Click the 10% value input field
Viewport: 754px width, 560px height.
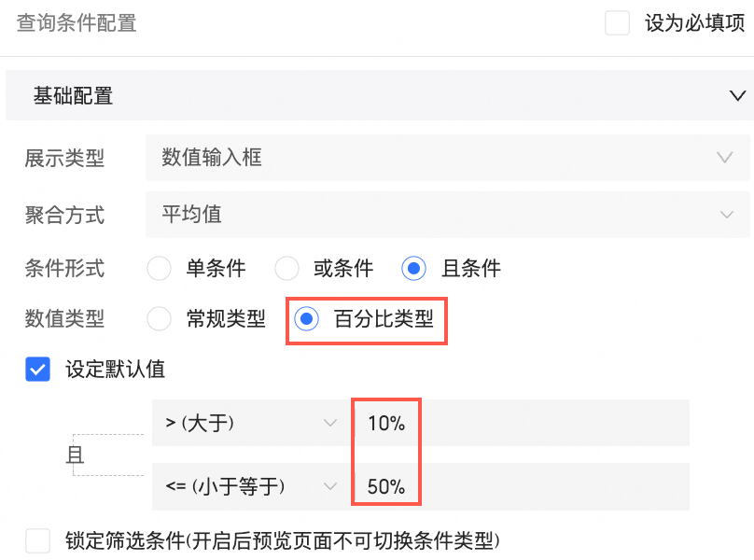[x=523, y=423]
